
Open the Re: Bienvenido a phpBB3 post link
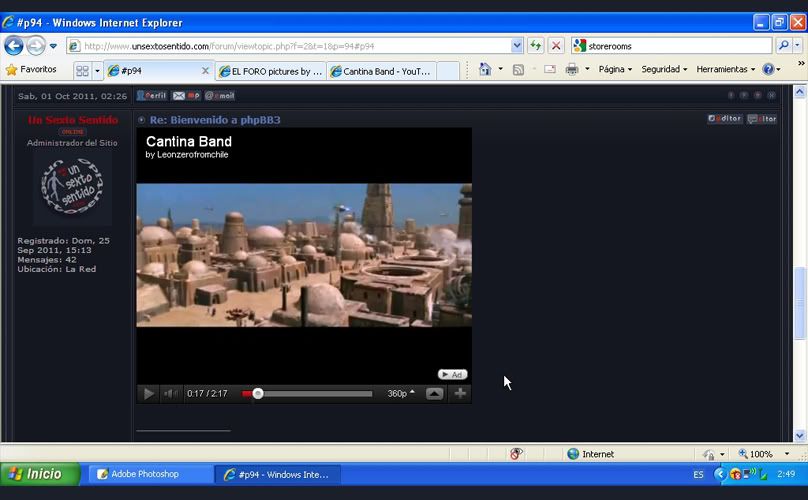point(215,120)
